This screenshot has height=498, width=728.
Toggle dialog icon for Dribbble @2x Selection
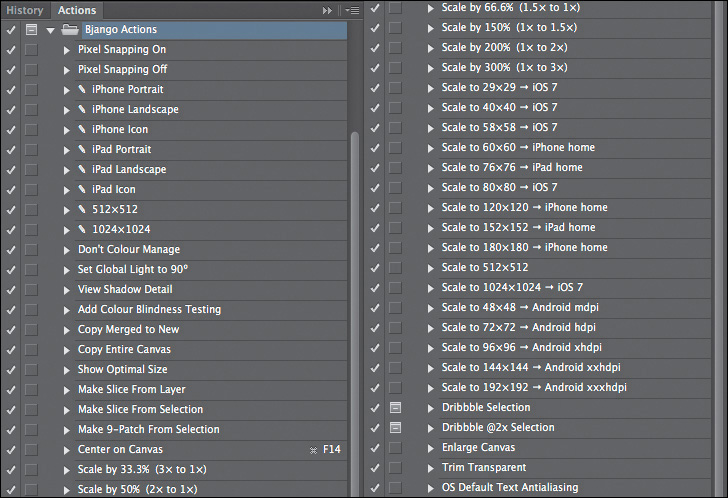(395, 428)
